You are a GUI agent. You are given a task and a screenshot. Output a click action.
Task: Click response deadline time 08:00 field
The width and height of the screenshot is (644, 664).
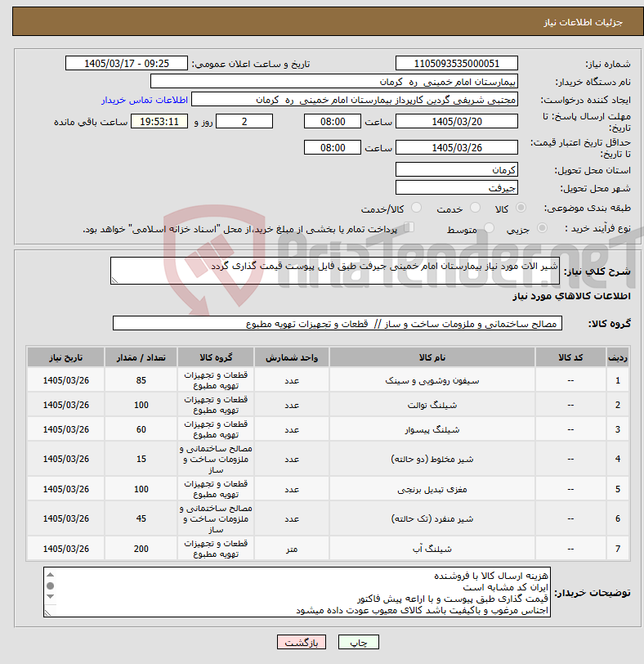(333, 122)
